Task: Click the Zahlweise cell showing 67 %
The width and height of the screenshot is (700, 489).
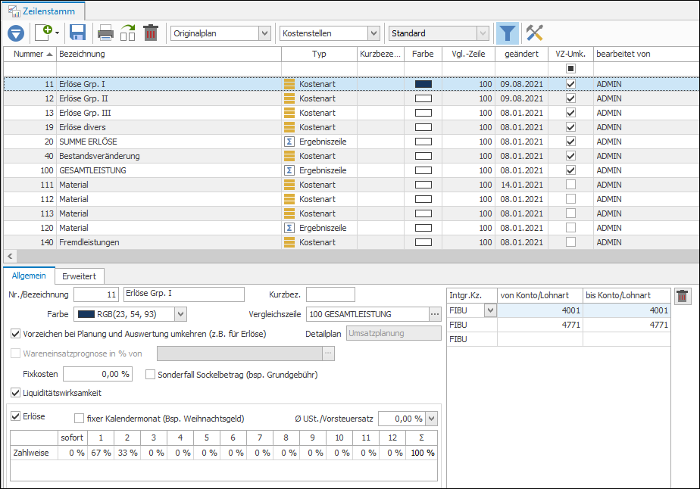Action: 101,453
